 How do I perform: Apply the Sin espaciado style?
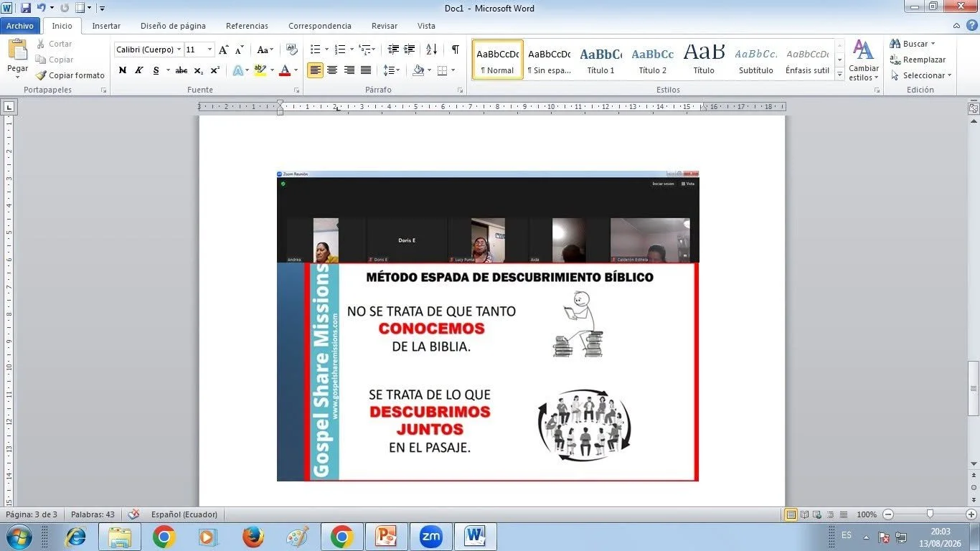click(x=550, y=60)
